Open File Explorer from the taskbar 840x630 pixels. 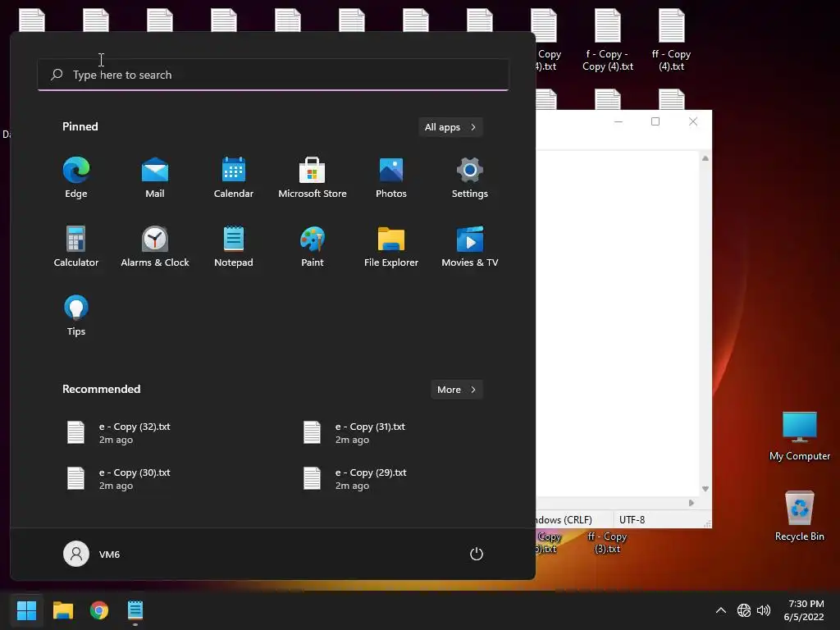pyautogui.click(x=62, y=610)
